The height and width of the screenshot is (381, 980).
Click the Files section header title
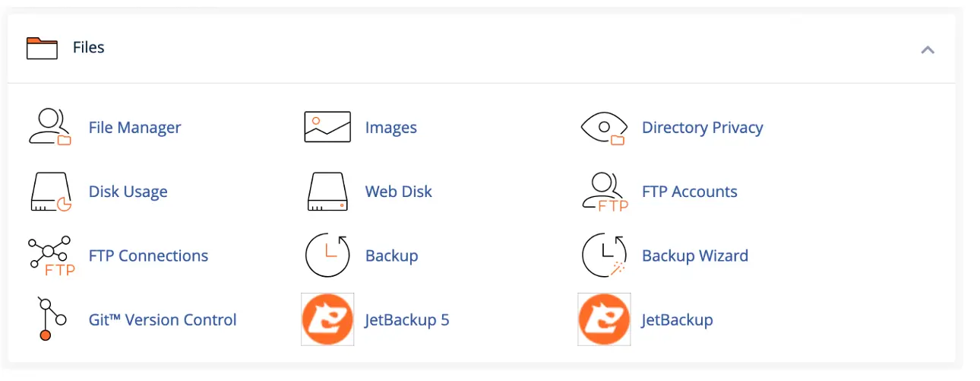coord(89,47)
